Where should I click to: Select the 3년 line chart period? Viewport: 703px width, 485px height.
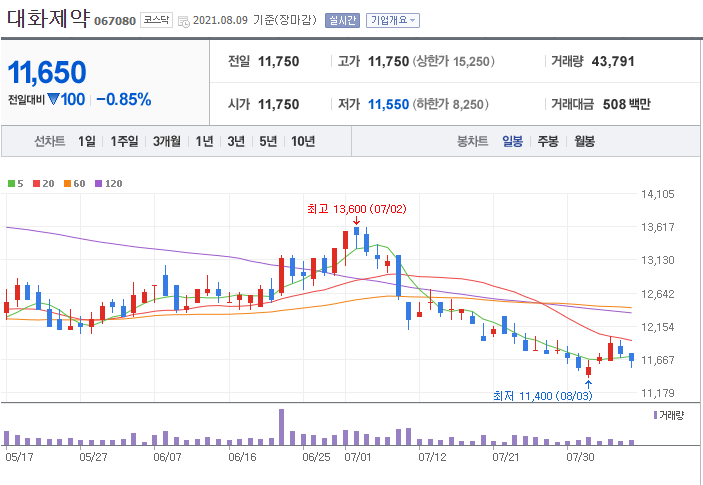click(x=236, y=142)
